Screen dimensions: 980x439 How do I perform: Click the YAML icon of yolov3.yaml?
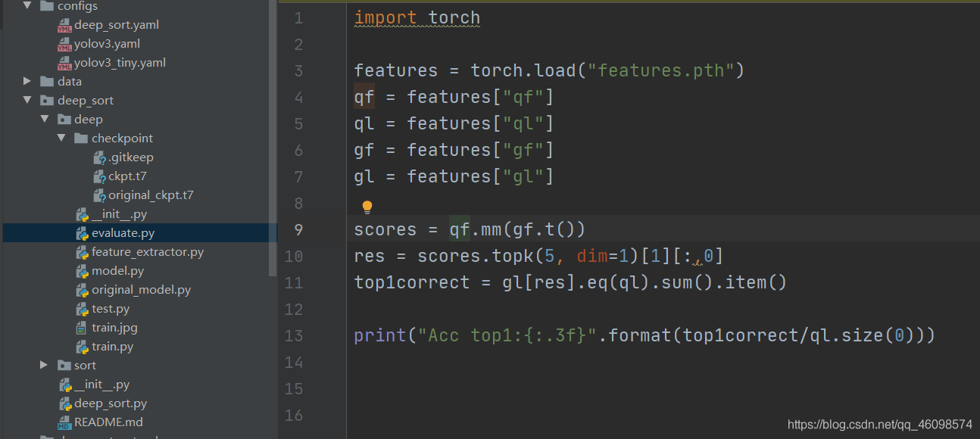(x=64, y=45)
